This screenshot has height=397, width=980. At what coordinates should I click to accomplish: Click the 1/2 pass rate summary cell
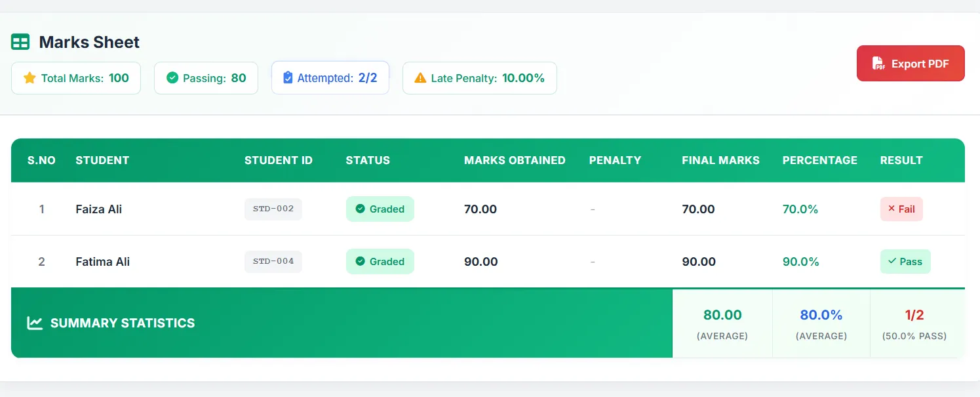click(914, 323)
